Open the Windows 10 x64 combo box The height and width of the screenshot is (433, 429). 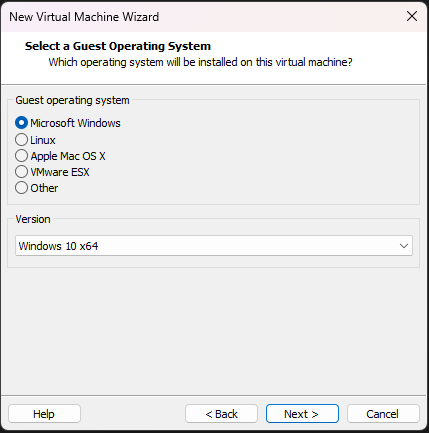tap(214, 246)
